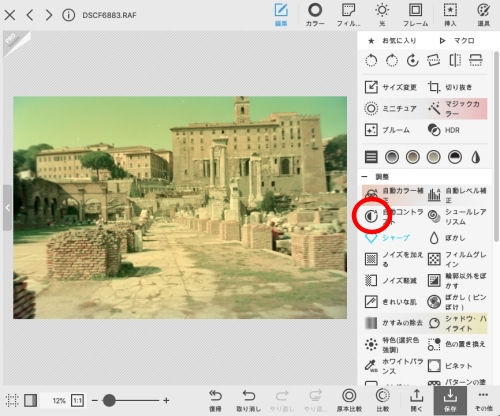Toggle the 1:1 zoom button
This screenshot has height=416, width=500.
coord(78,400)
